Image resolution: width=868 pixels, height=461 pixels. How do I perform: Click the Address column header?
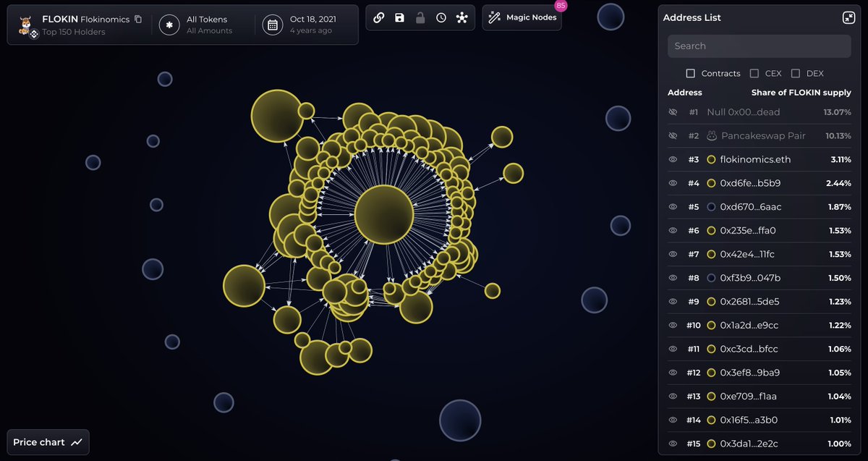coord(684,93)
